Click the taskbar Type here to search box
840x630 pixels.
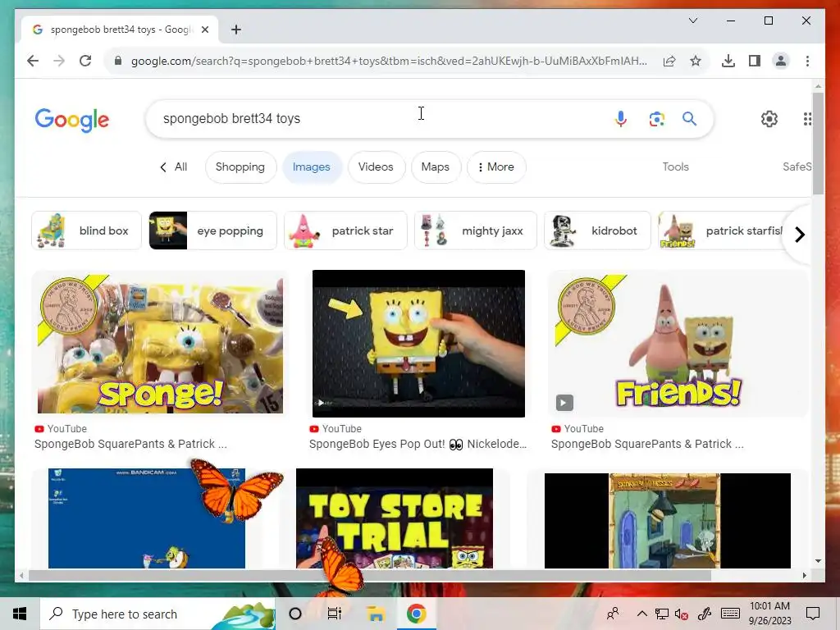pos(157,614)
